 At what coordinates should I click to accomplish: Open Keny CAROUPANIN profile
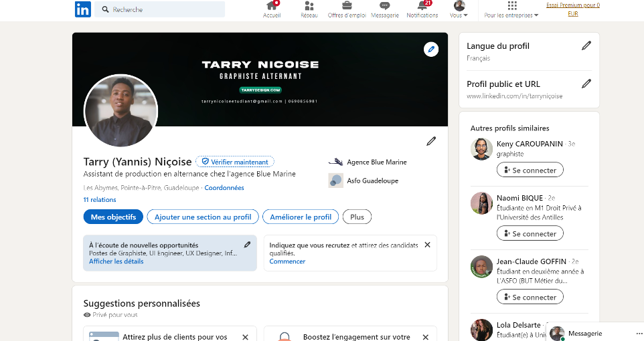pos(530,144)
